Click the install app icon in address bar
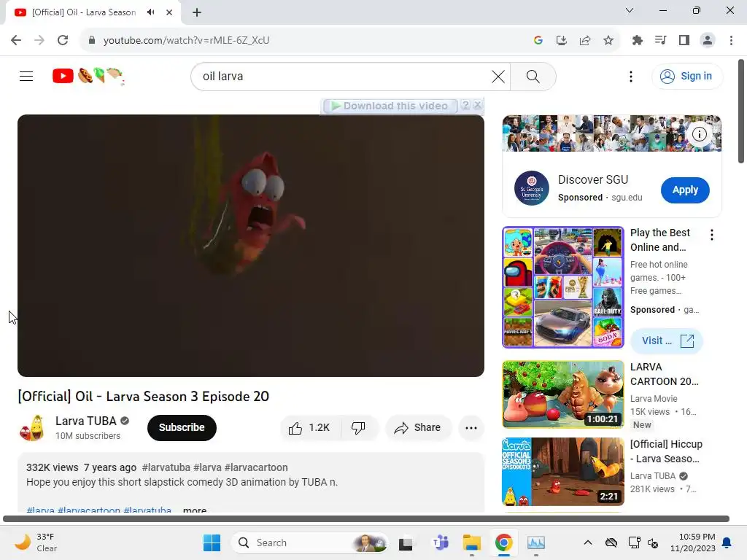 pos(562,41)
